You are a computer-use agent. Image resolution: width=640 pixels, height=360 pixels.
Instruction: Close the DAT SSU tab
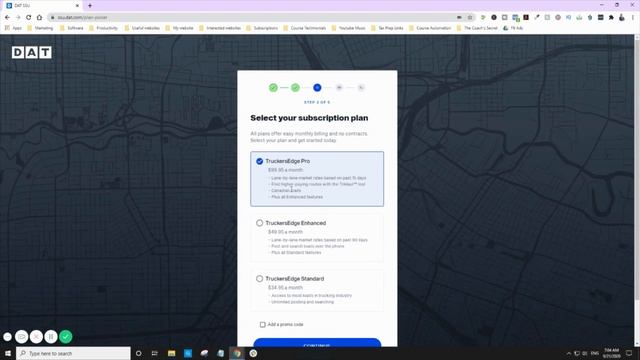[77, 6]
